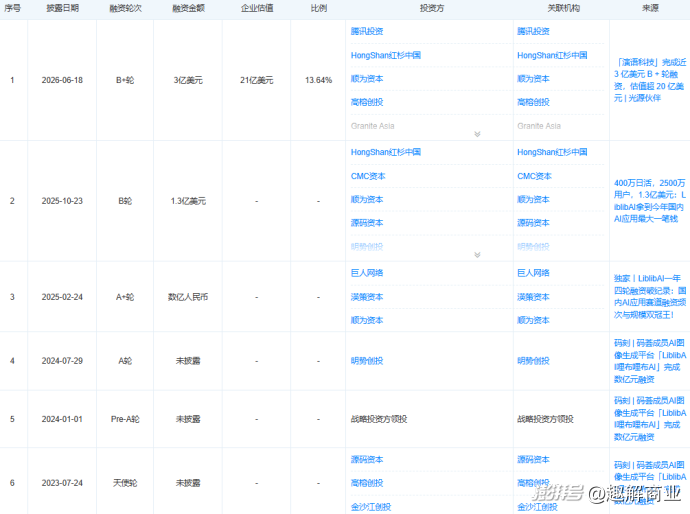Click the 投资方 column header
The image size is (690, 514).
click(432, 8)
